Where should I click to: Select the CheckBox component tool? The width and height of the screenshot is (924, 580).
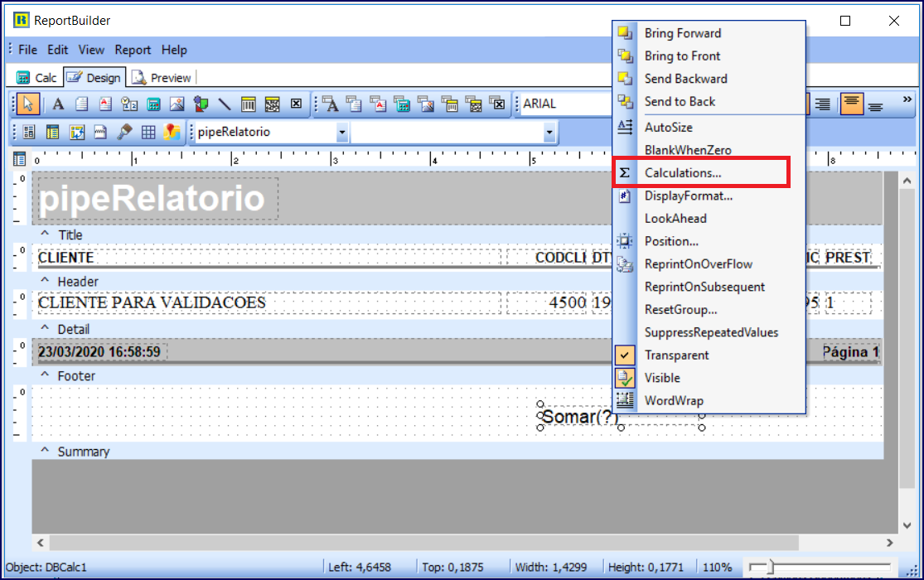pos(297,104)
